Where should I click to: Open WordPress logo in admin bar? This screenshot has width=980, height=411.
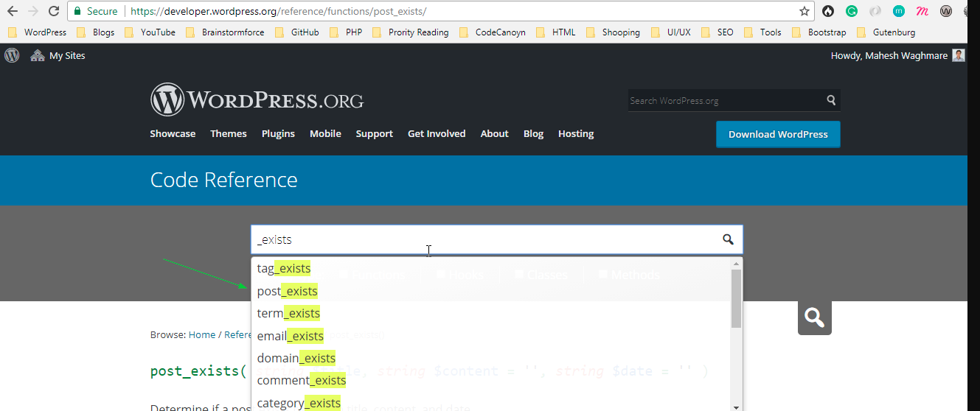click(x=12, y=55)
